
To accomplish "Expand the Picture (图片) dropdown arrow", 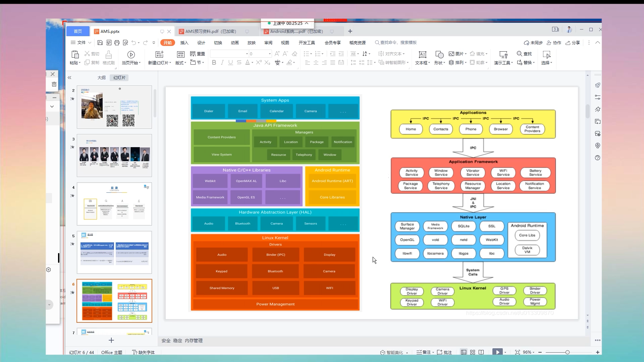I will coord(466,54).
